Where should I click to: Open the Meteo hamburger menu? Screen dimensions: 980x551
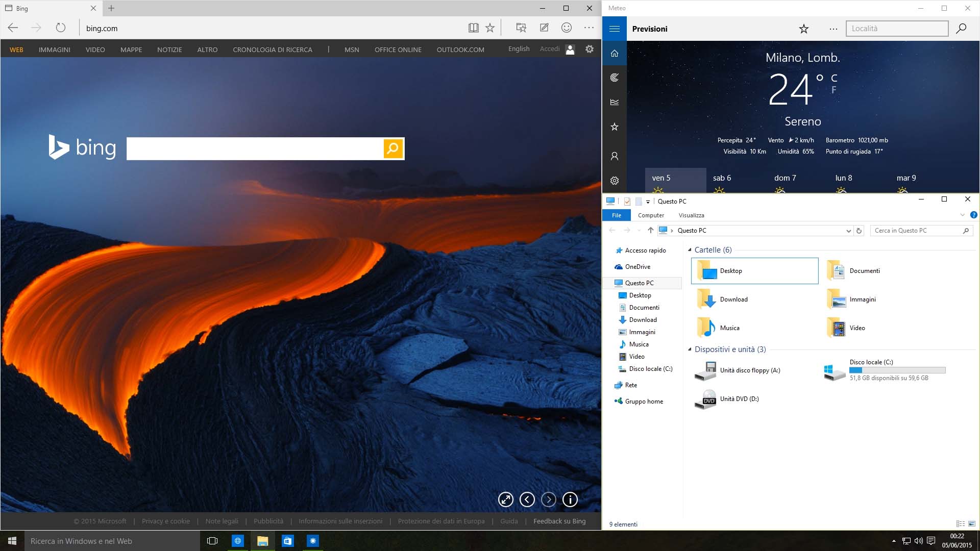(x=615, y=29)
